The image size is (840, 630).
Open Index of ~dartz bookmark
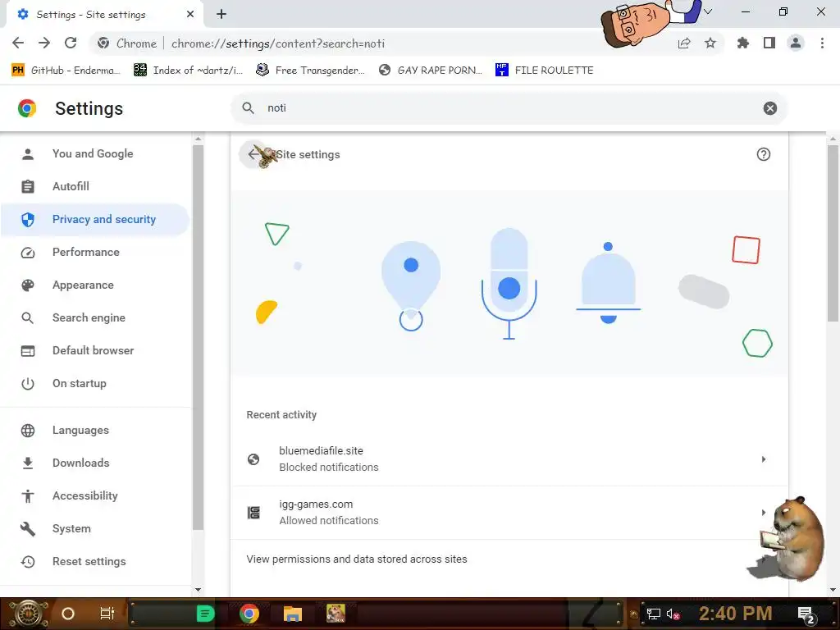tap(188, 71)
